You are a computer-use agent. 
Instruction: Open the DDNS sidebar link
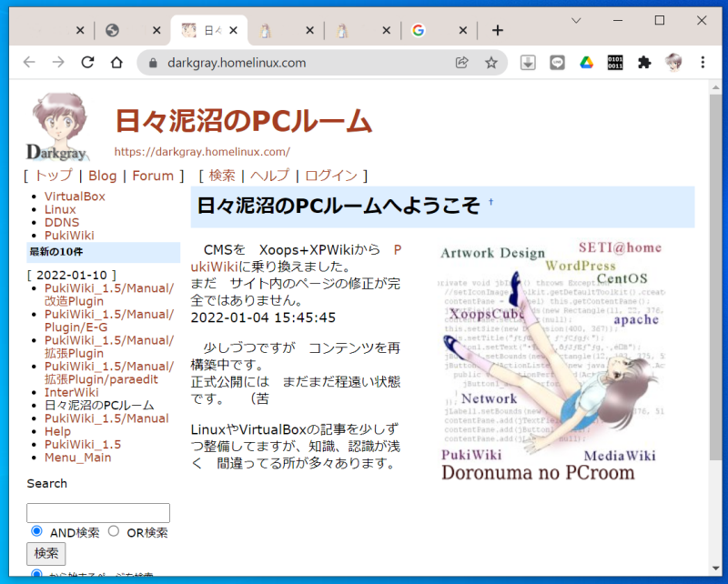click(x=62, y=222)
